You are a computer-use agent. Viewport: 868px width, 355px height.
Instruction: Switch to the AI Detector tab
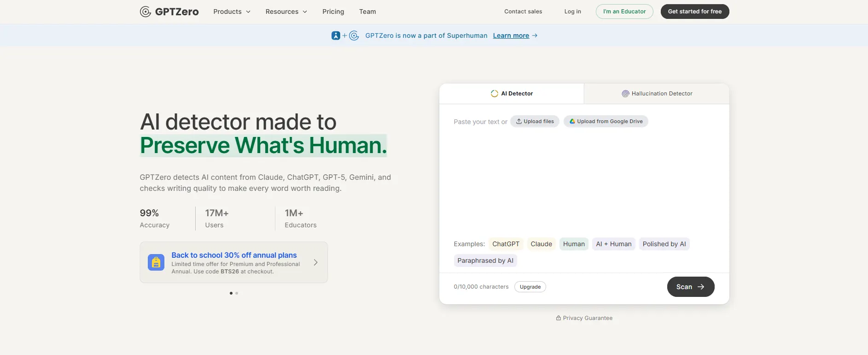coord(512,94)
